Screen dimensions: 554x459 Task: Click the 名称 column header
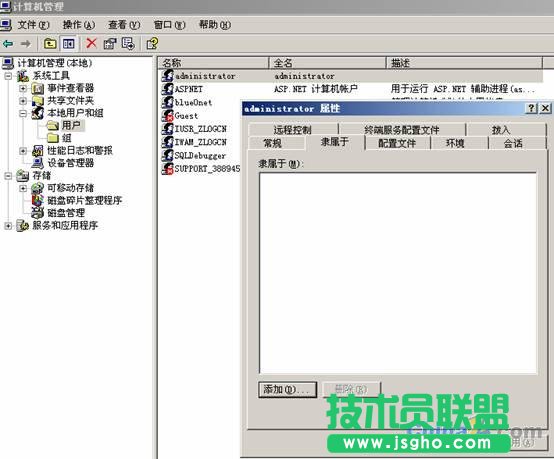tap(213, 63)
